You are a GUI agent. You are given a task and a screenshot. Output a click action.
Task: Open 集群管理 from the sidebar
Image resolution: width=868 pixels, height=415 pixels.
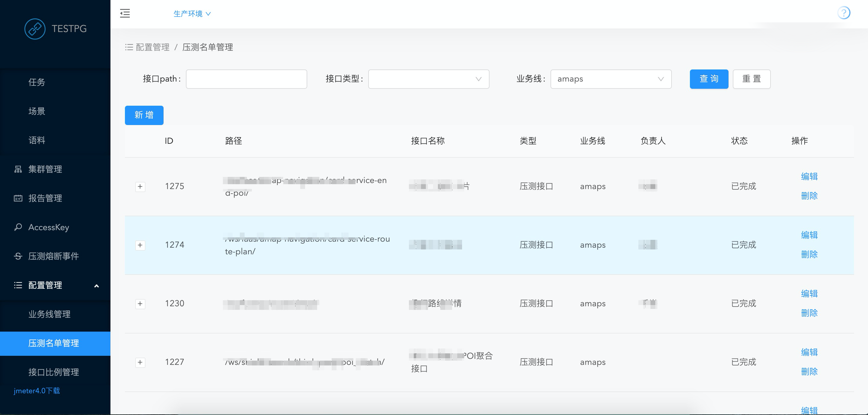pyautogui.click(x=45, y=169)
